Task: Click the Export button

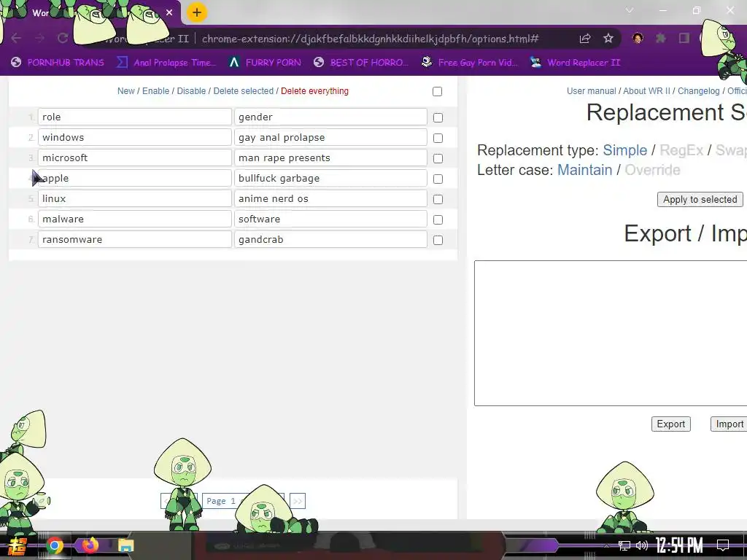Action: coord(671,424)
